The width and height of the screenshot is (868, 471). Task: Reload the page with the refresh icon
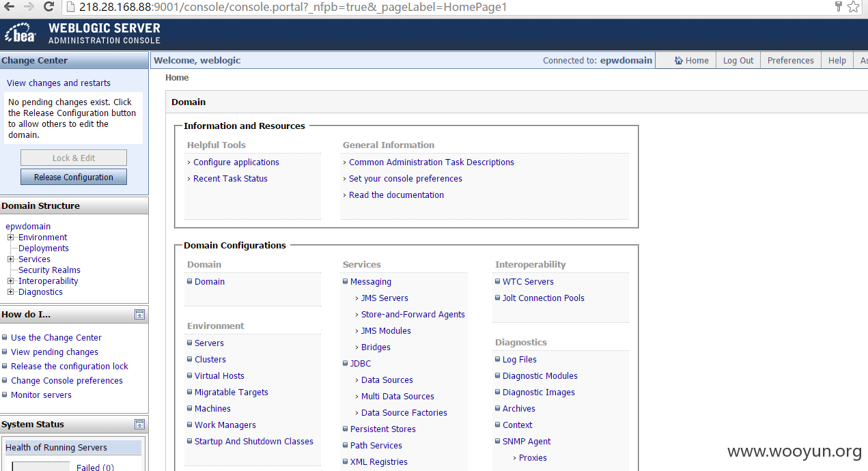click(x=48, y=7)
